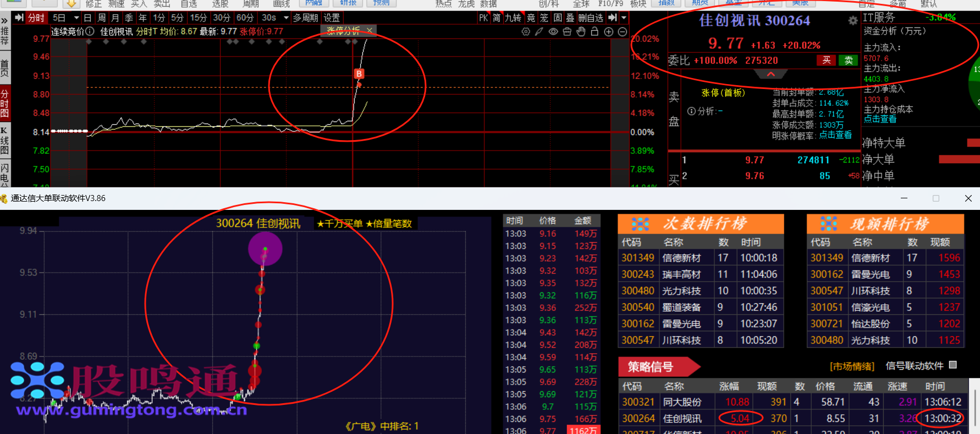Toggle the eye visibility icon in chart toolbar
Screen dimensions: 980x434
click(x=553, y=32)
